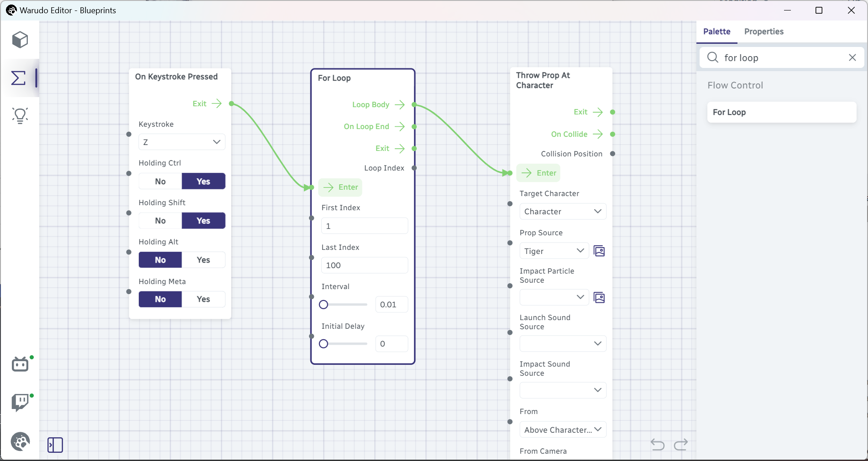
Task: Select the Blueprints sigma icon in sidebar
Action: click(19, 78)
